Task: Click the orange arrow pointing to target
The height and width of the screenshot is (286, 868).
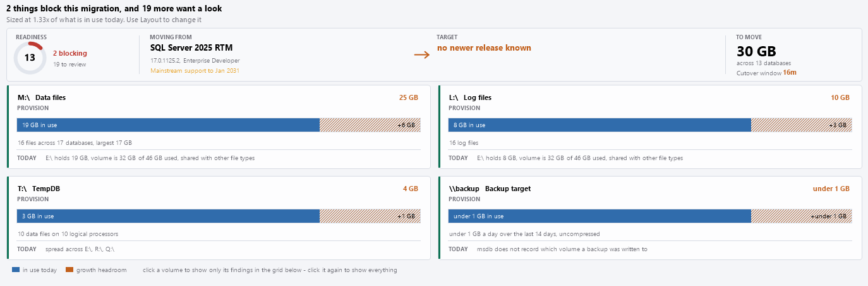Action: click(422, 55)
